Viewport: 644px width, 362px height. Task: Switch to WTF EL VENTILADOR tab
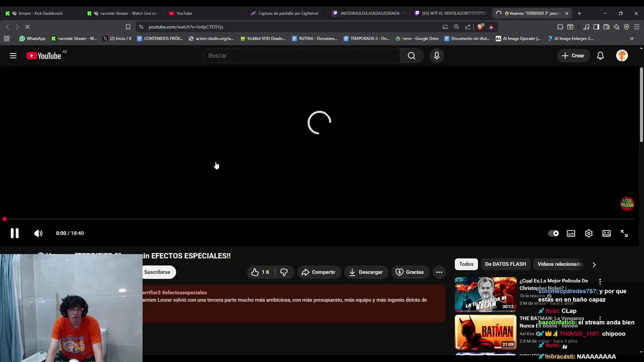[x=450, y=13]
